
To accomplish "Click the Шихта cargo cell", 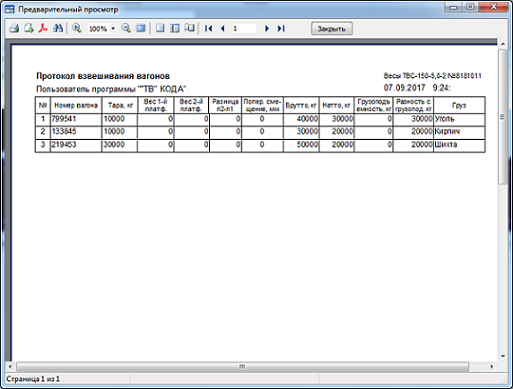I will 459,145.
